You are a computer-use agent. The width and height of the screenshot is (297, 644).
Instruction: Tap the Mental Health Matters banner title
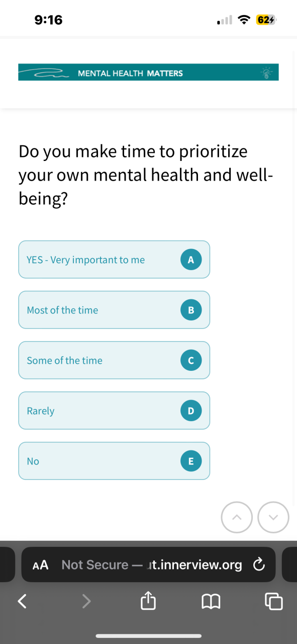tap(131, 73)
